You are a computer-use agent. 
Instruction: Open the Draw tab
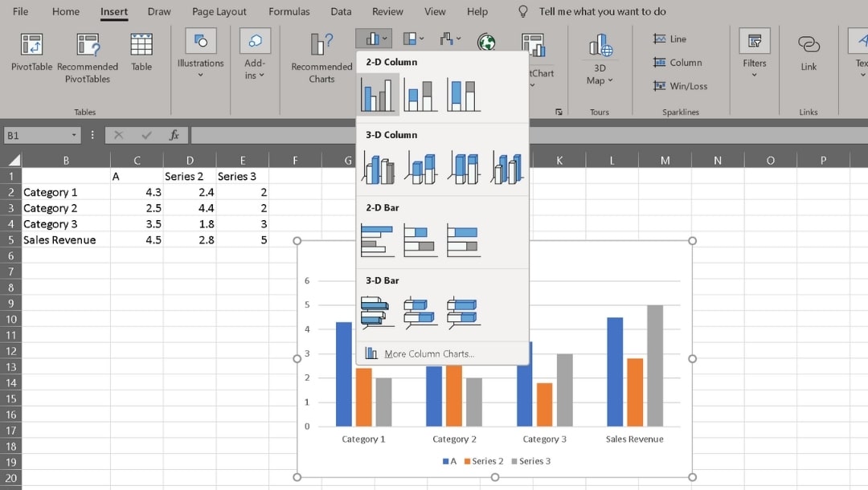point(158,11)
